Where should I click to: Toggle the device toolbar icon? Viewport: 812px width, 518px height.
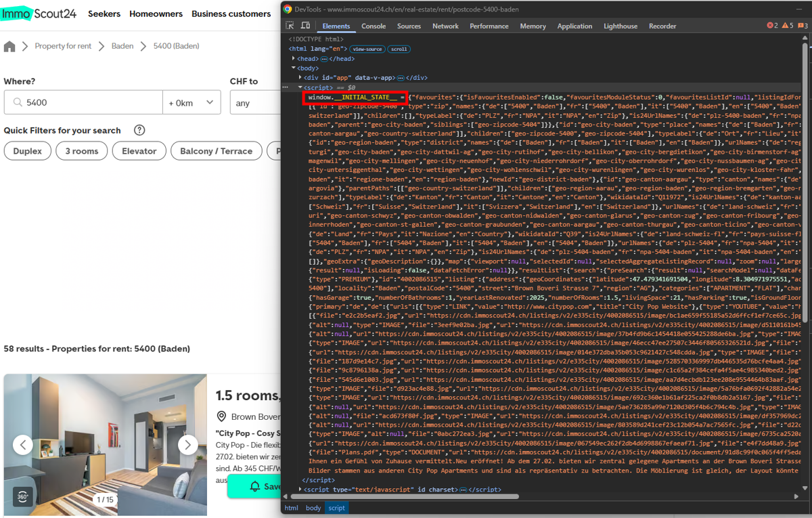coord(305,26)
